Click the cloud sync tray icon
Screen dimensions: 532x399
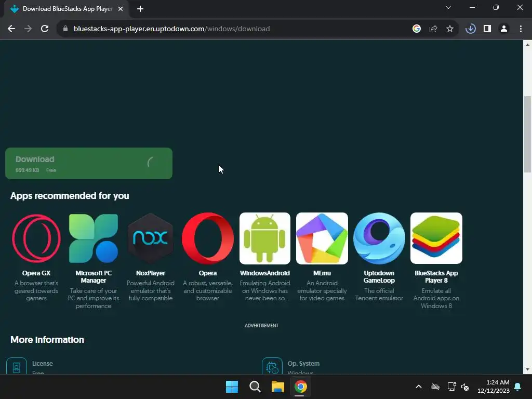pos(435,387)
